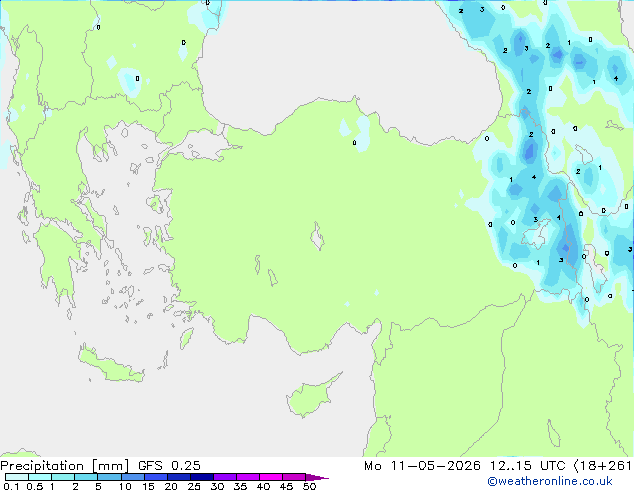Click the 2–5 mm legend swatch
Screen dimensions: 634x490
click(x=86, y=477)
